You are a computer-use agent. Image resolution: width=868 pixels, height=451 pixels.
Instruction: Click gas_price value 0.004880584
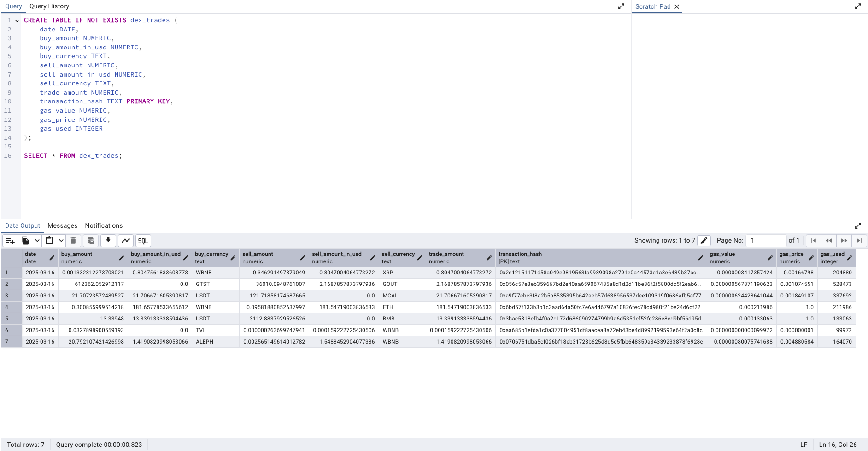(x=797, y=342)
